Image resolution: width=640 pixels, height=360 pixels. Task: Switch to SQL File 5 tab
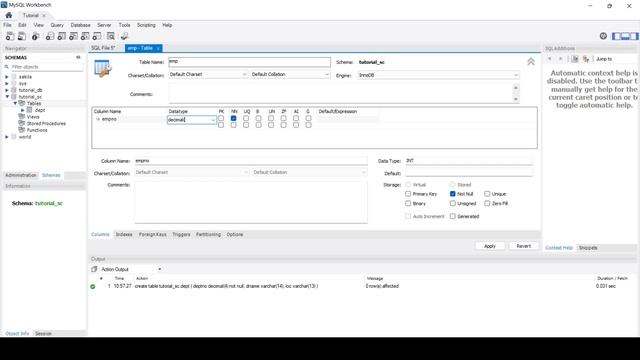(103, 48)
